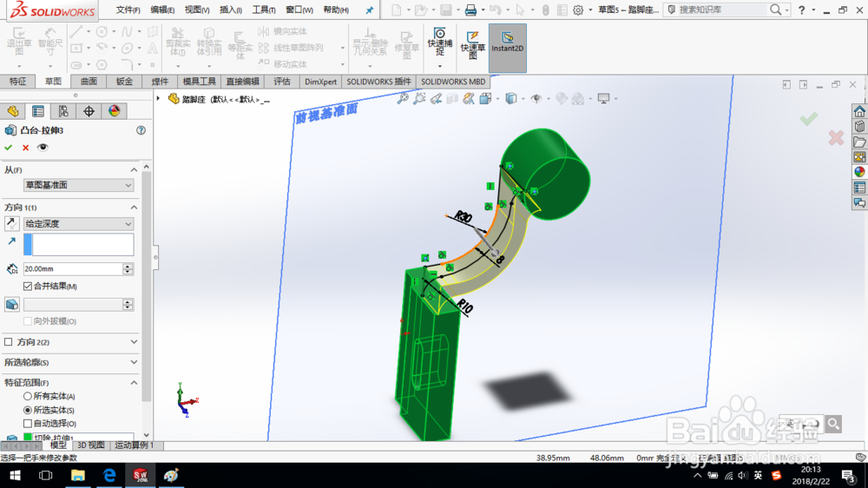
Task: Click the 模型 bottom tab
Action: 58,445
